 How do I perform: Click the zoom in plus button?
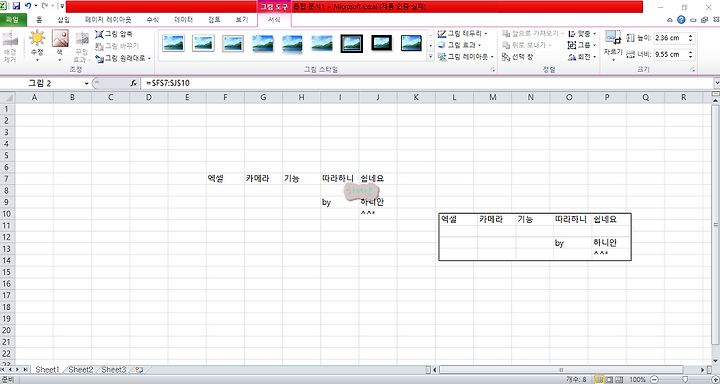714,380
